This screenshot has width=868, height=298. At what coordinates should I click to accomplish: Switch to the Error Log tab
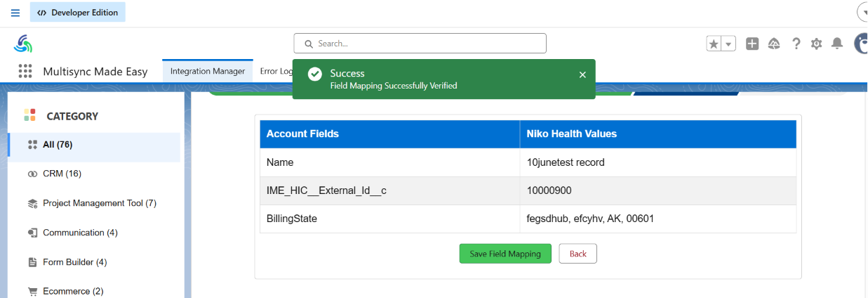click(276, 71)
